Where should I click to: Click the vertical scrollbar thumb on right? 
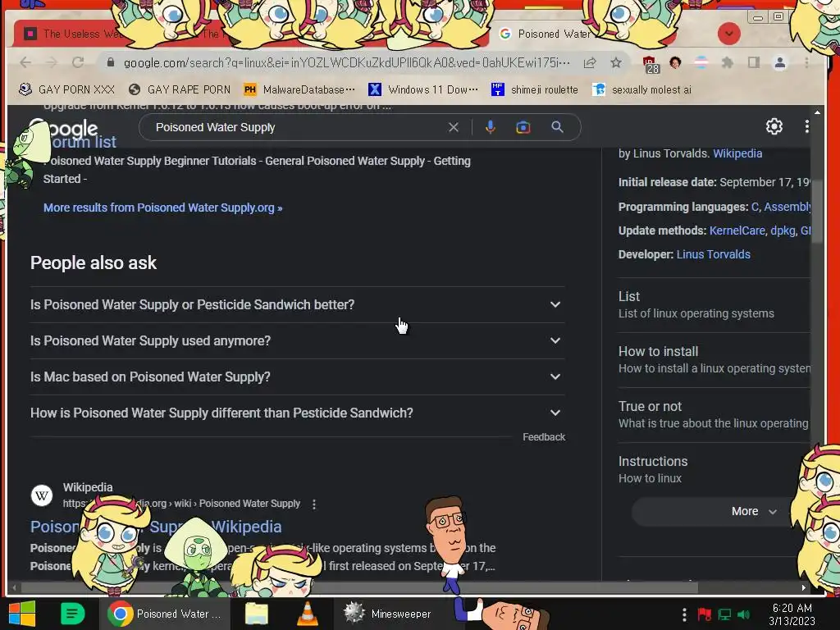[x=817, y=212]
